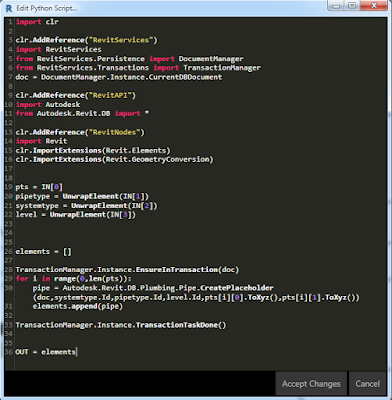Image resolution: width=392 pixels, height=400 pixels.
Task: Click the TransactionTaskDone() line
Action: [x=121, y=325]
